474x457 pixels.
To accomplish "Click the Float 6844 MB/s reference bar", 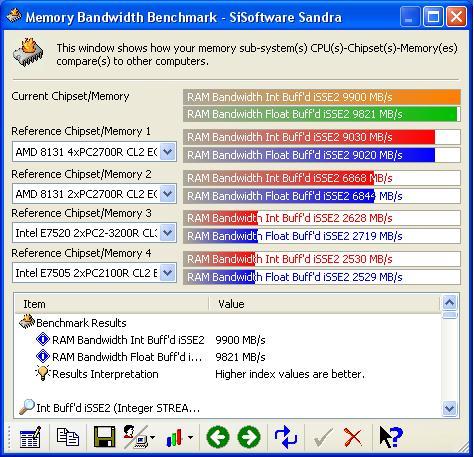I will coord(322,196).
